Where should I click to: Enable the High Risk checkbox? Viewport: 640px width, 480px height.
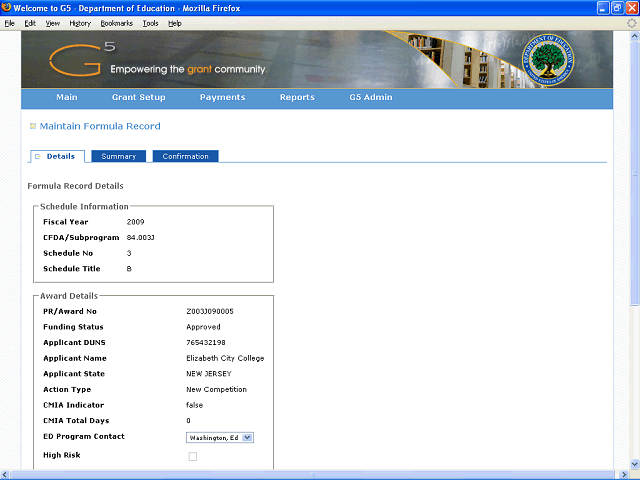[193, 456]
